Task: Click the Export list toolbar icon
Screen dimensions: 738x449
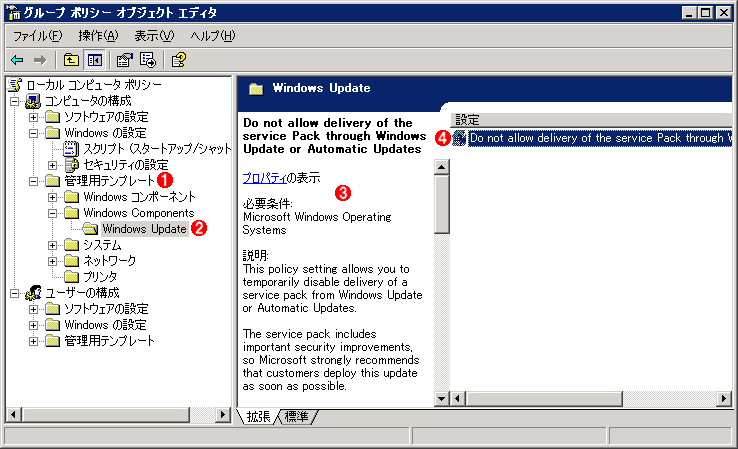Action: pyautogui.click(x=148, y=60)
